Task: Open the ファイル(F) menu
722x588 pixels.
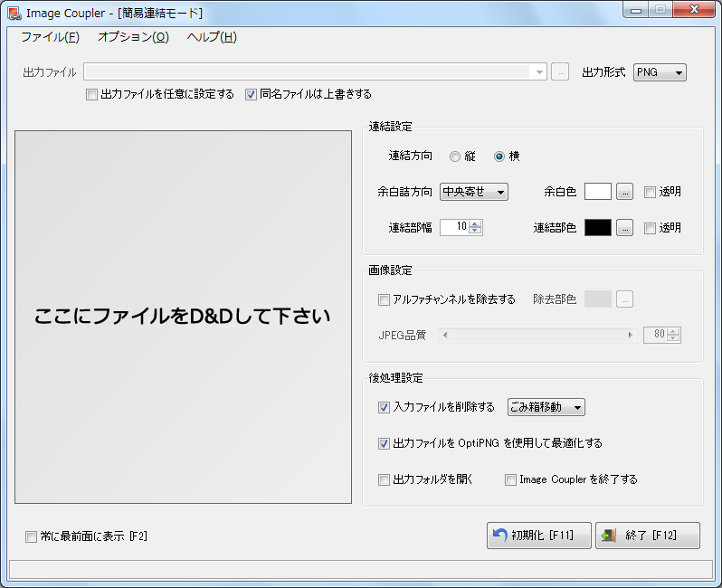Action: click(50, 37)
